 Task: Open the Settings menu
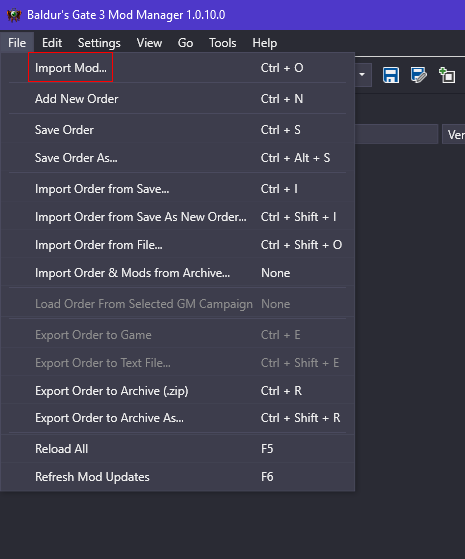(99, 43)
